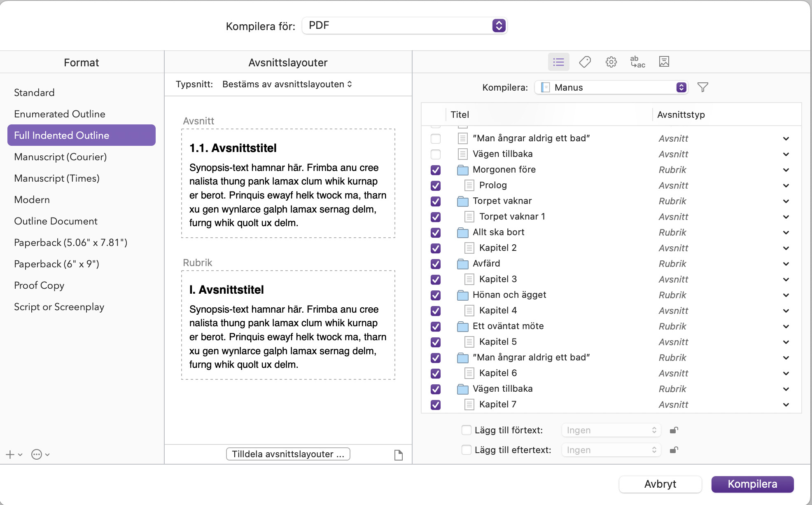Image resolution: width=812 pixels, height=505 pixels.
Task: Enable Lägg till eftertext checkbox
Action: tap(466, 450)
